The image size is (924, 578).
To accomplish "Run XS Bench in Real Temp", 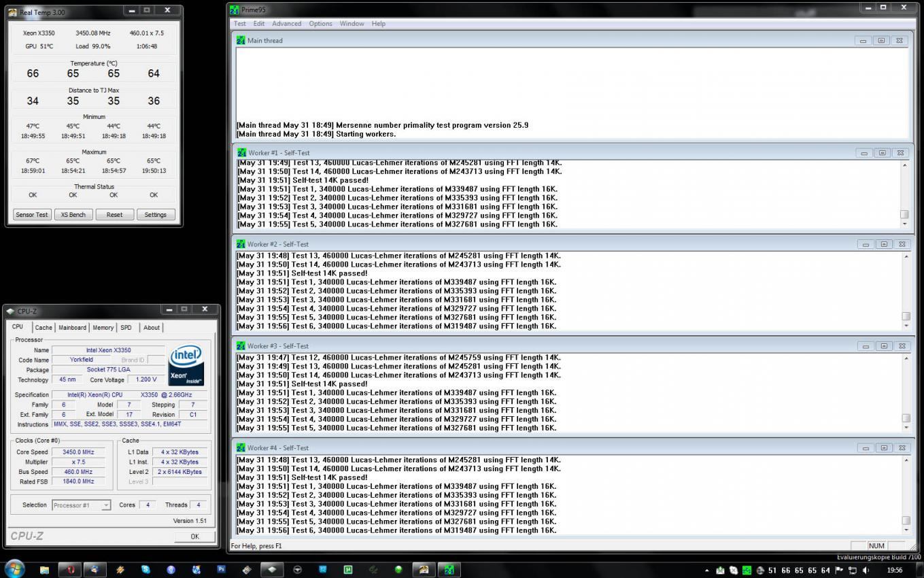I will pyautogui.click(x=73, y=215).
